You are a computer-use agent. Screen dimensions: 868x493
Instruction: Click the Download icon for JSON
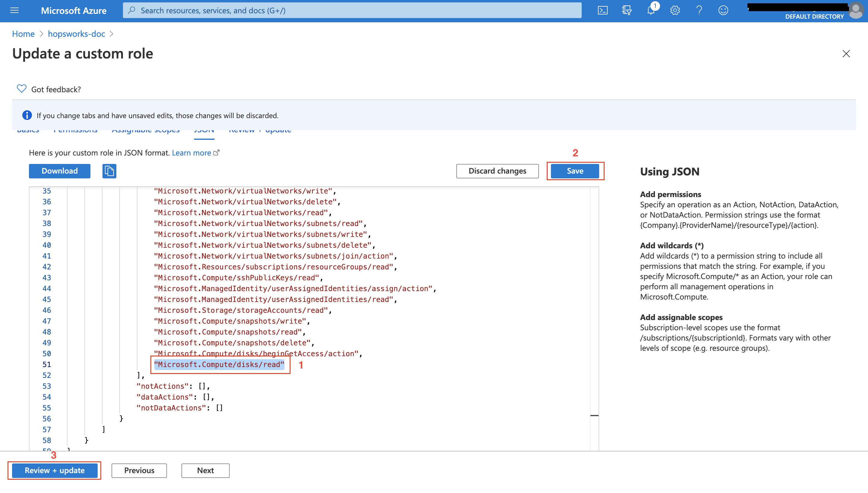click(x=60, y=171)
